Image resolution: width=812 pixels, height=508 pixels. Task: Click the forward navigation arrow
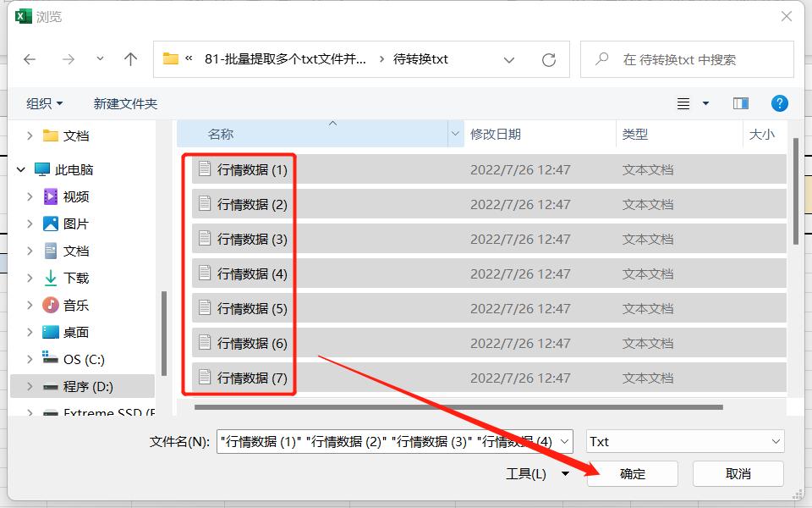click(x=68, y=59)
